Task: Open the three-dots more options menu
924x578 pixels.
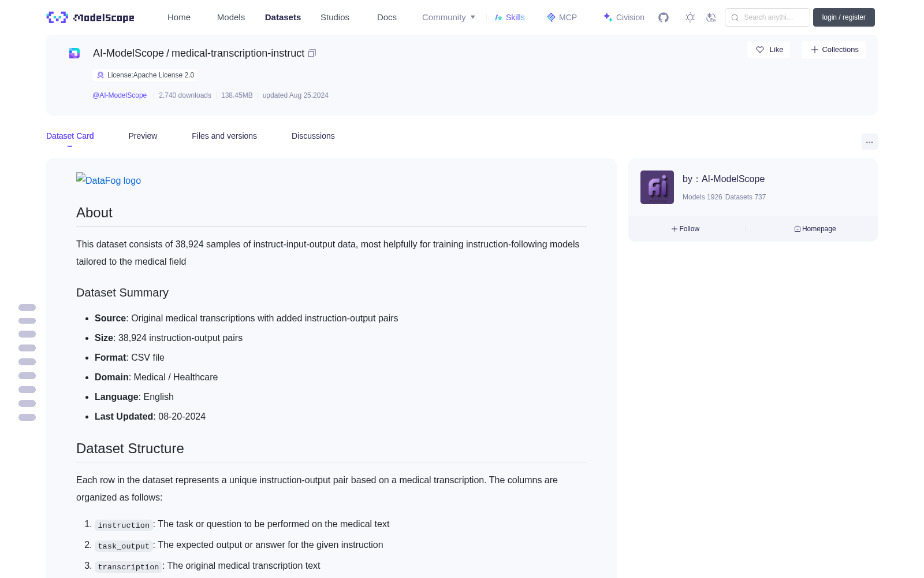Action: click(x=869, y=142)
